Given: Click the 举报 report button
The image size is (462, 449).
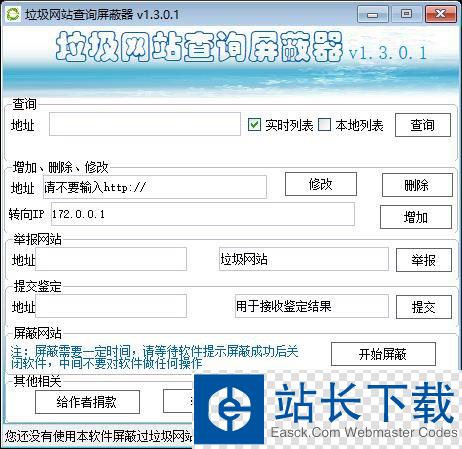Looking at the screenshot, I should point(424,260).
